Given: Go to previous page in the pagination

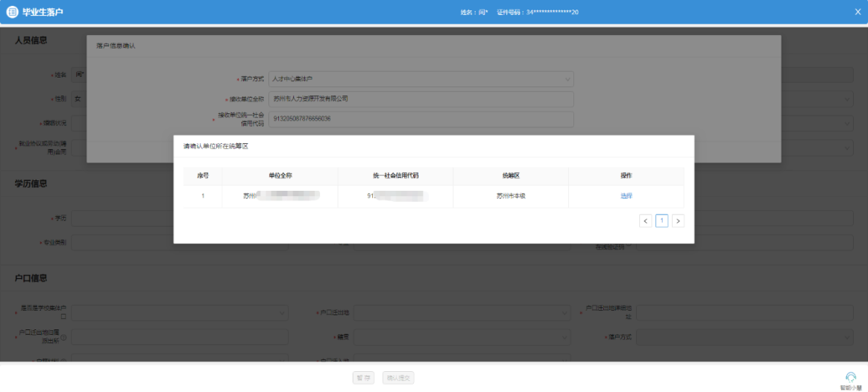Looking at the screenshot, I should (646, 221).
